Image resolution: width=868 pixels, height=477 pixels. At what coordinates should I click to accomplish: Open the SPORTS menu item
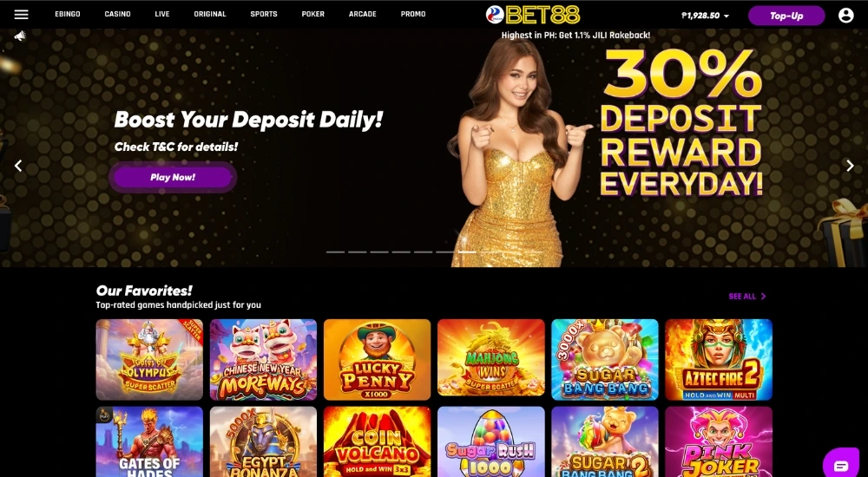[264, 15]
